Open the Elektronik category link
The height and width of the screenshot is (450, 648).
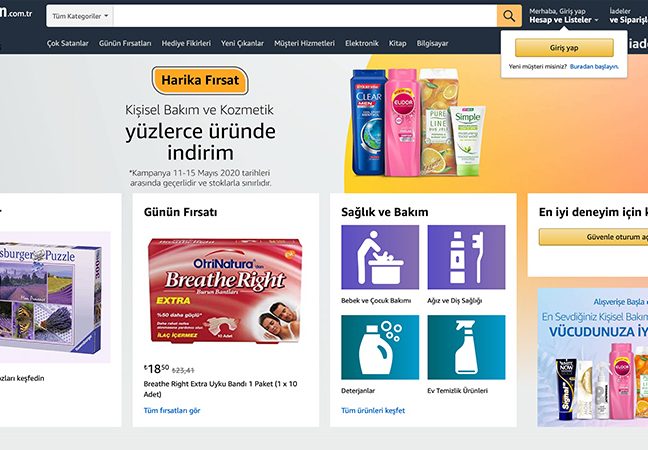click(x=362, y=43)
